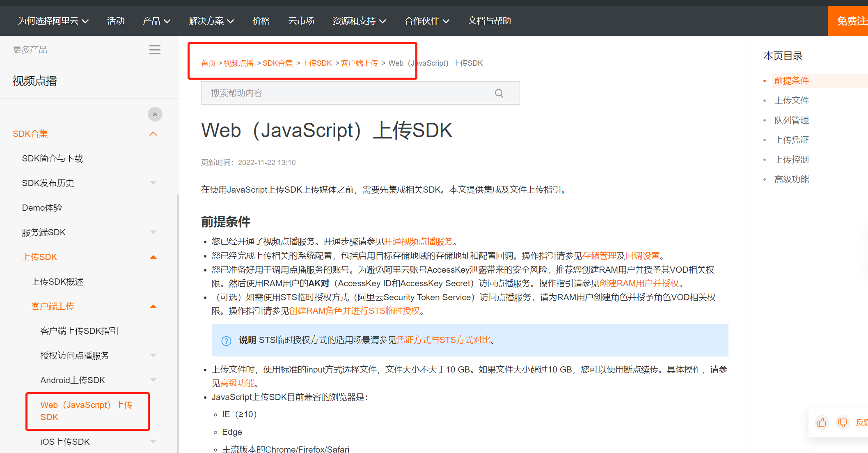Collapse the 上传SDK tree arrow
The width and height of the screenshot is (868, 453).
click(x=153, y=257)
